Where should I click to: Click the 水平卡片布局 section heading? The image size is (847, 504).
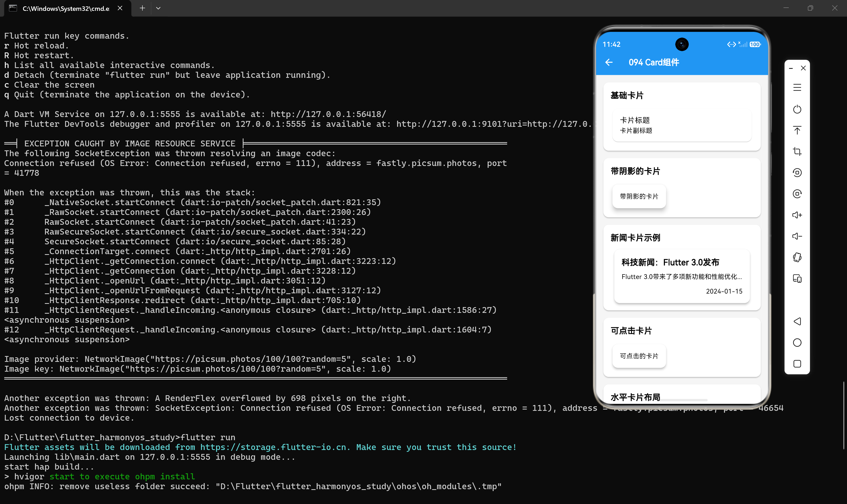point(635,397)
